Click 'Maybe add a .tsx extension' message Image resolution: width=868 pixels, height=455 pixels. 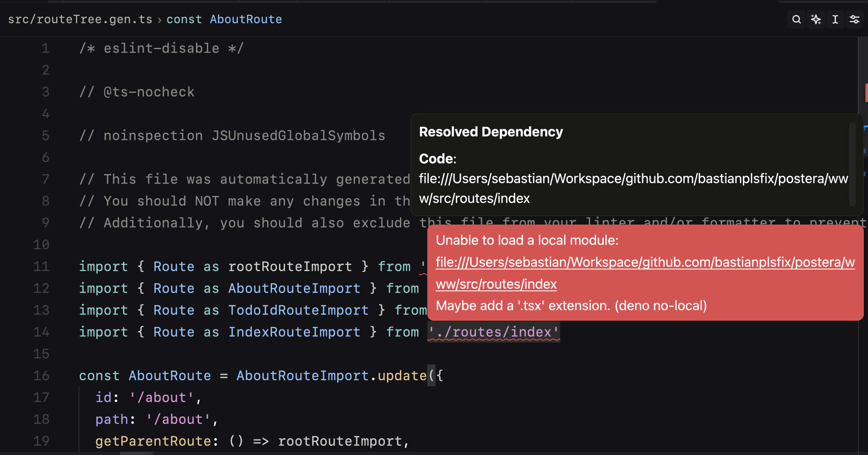(x=571, y=306)
